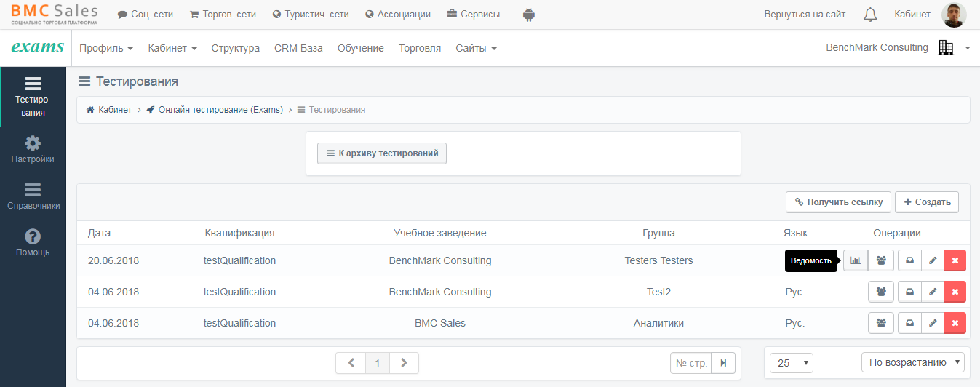The height and width of the screenshot is (387, 980).
Task: Open Соц. сети in the top bar
Action: 146,15
